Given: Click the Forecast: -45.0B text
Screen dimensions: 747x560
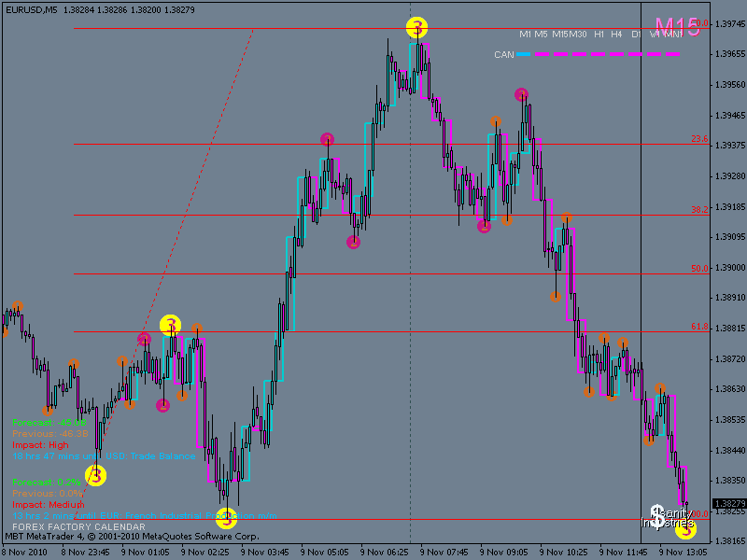Looking at the screenshot, I should pos(49,423).
